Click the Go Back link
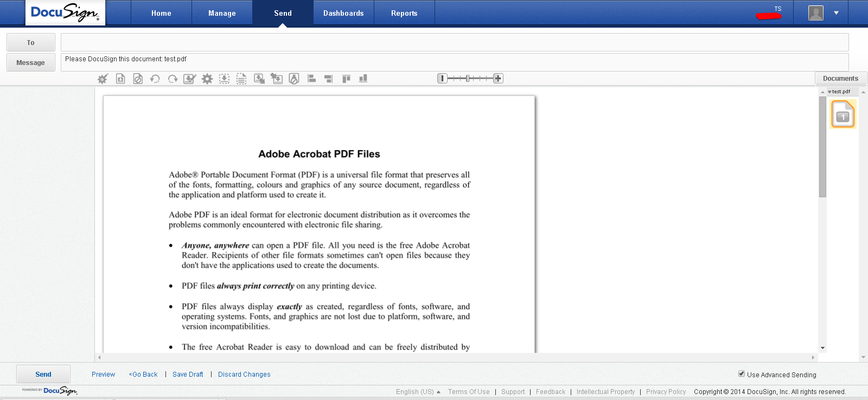This screenshot has width=868, height=400. click(x=143, y=375)
